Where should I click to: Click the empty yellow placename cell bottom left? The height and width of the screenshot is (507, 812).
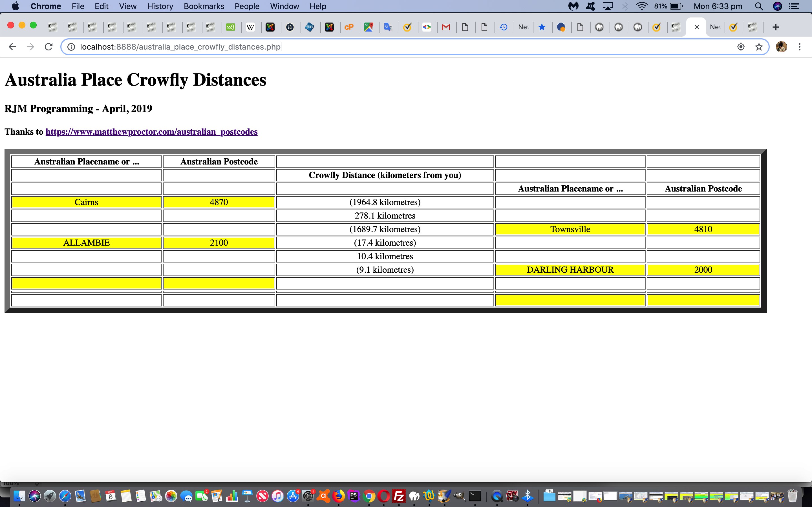(86, 283)
